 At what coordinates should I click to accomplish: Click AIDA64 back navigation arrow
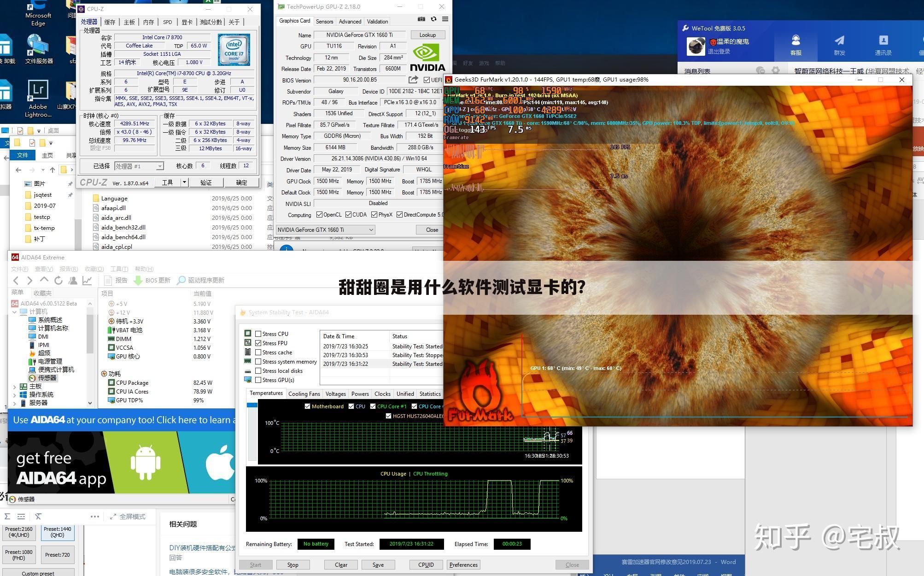point(16,280)
